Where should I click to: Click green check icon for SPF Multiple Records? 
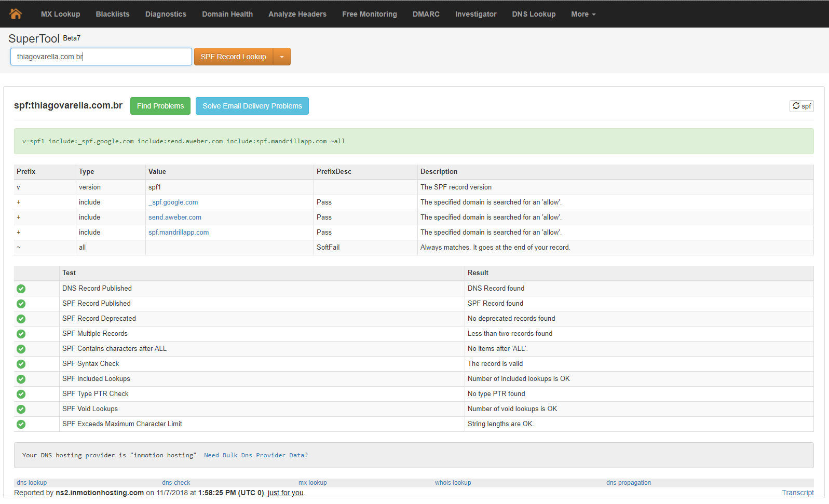point(21,334)
